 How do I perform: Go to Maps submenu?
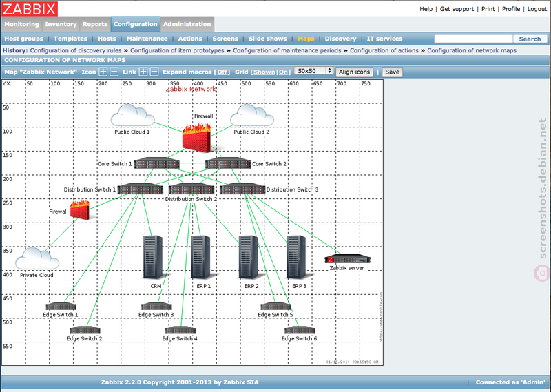coord(306,39)
